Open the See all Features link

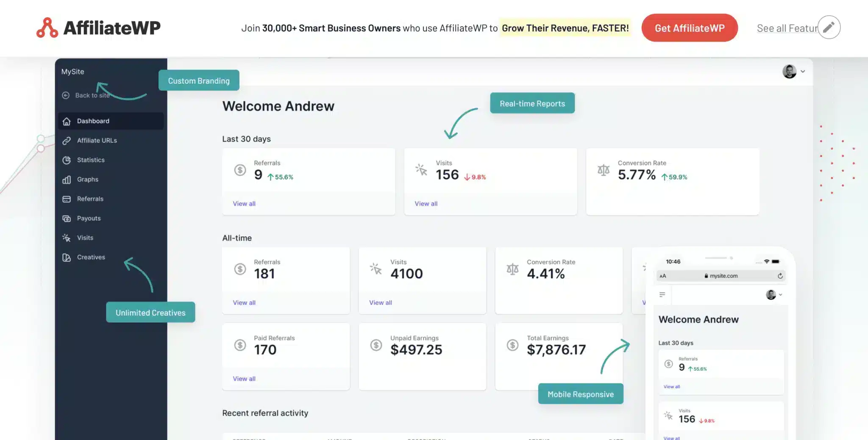click(787, 28)
